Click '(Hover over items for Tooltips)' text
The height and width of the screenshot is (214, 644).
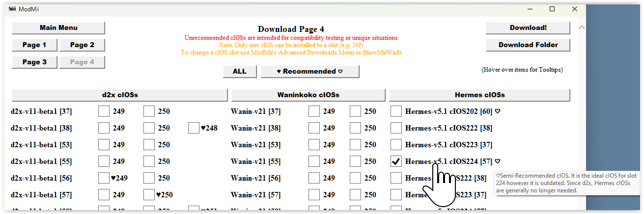coord(522,70)
